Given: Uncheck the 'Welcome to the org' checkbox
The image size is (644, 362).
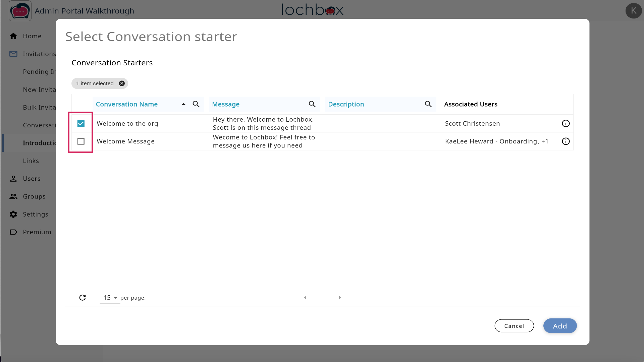Looking at the screenshot, I should (81, 124).
